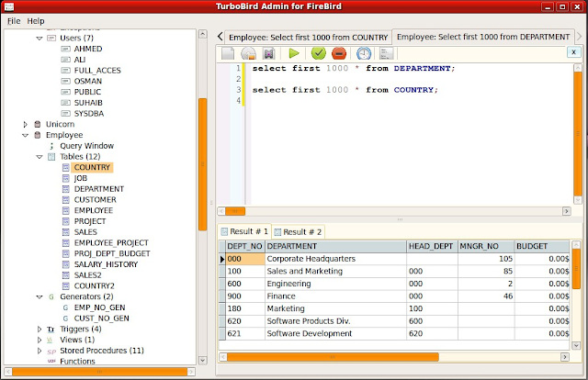Click the save query floppy icon
Screen dimensions: 588x380
click(268, 53)
